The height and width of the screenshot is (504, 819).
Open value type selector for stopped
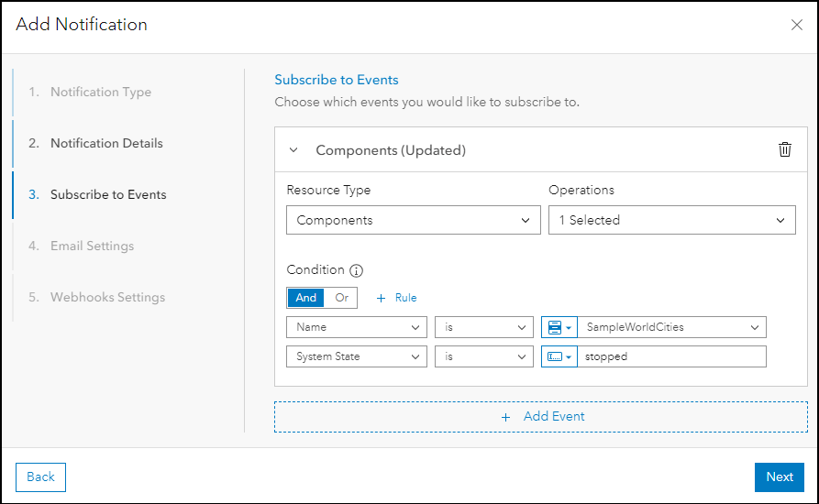(559, 356)
